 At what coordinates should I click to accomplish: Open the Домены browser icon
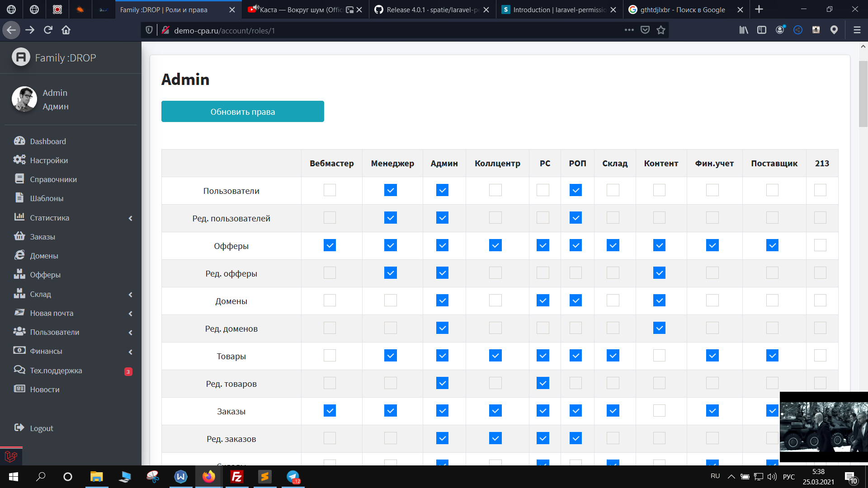click(19, 255)
